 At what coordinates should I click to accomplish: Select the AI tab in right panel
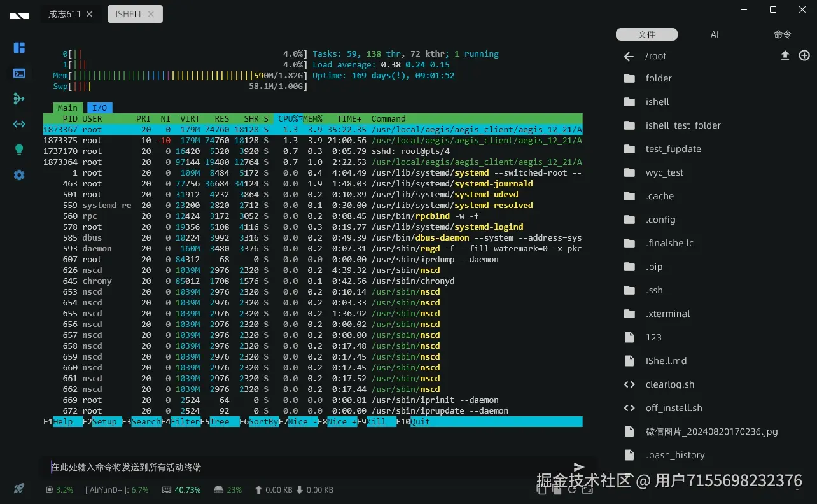tap(715, 34)
